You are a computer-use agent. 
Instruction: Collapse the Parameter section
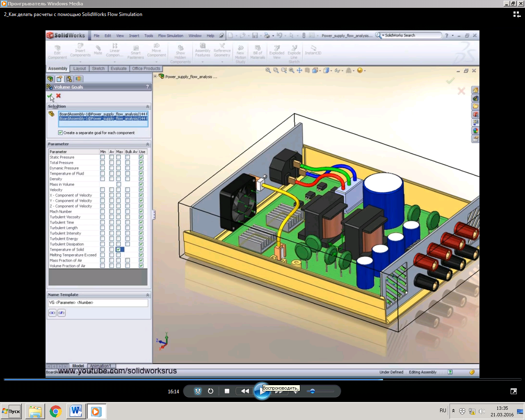pos(148,144)
